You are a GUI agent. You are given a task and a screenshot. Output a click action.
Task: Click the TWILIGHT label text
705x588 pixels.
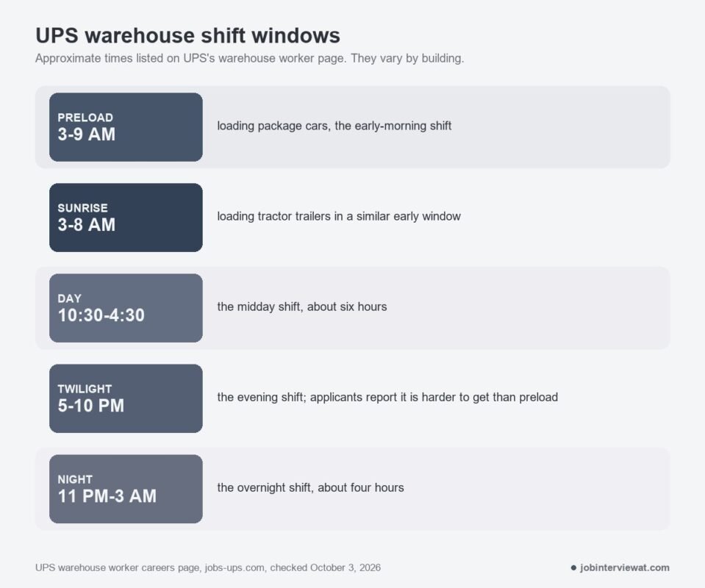tap(85, 389)
